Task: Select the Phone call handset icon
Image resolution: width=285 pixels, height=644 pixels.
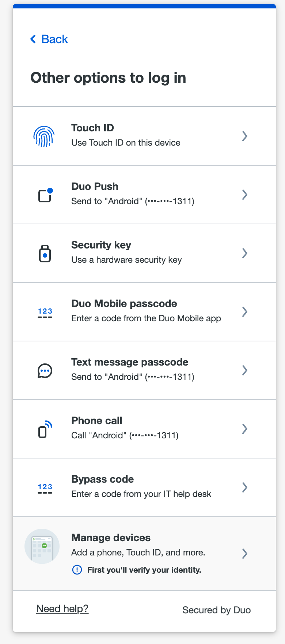Action: pyautogui.click(x=45, y=428)
